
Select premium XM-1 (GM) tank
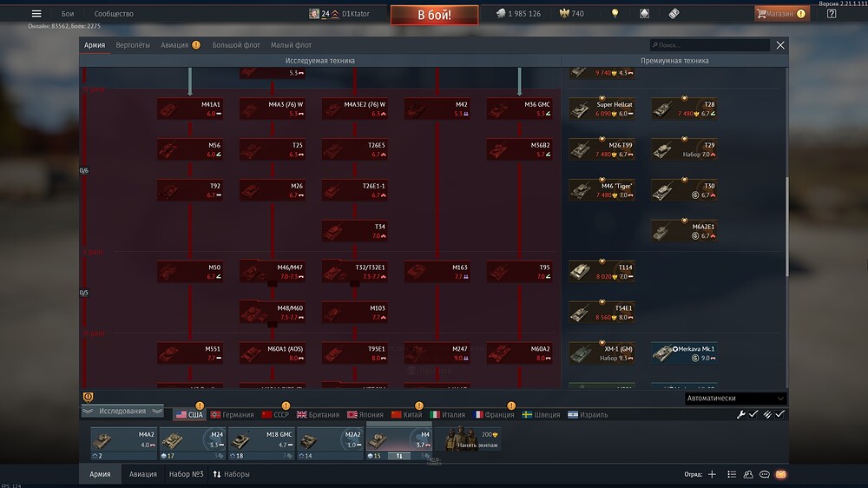coord(602,353)
